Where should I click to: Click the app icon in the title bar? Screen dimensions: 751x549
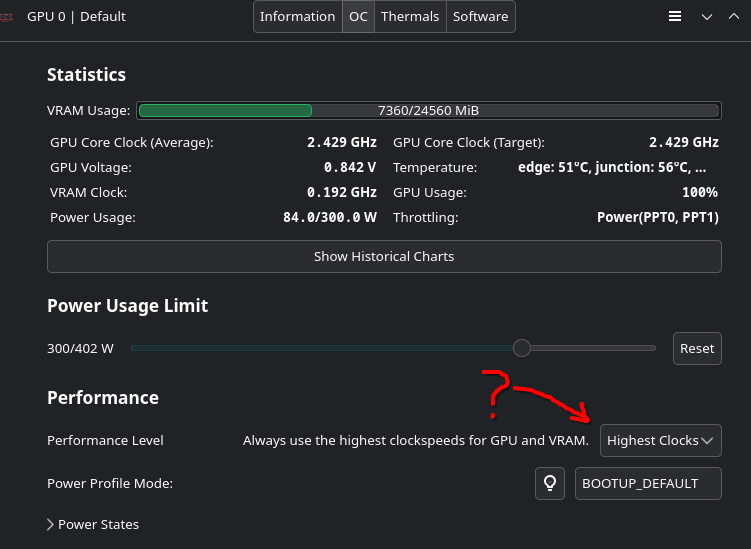7,17
